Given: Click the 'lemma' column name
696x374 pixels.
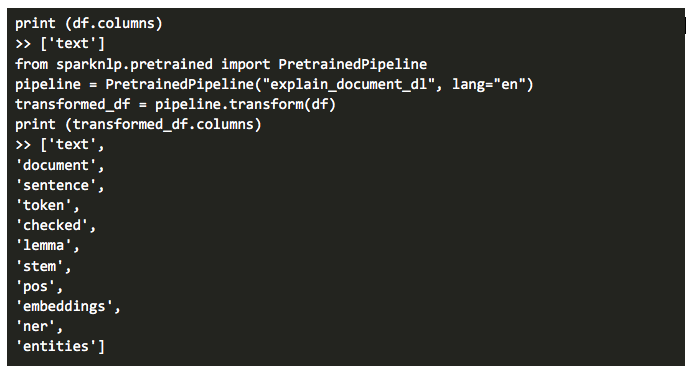Looking at the screenshot, I should point(44,245).
